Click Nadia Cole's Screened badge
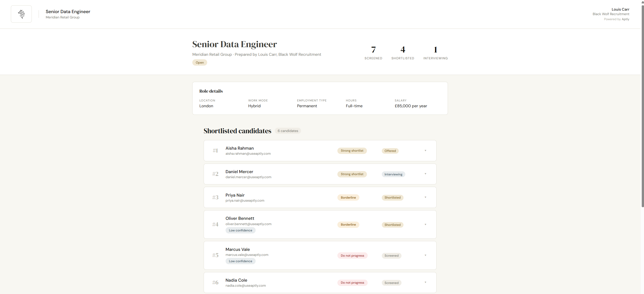Screen dimensions: 644x294 point(391,283)
